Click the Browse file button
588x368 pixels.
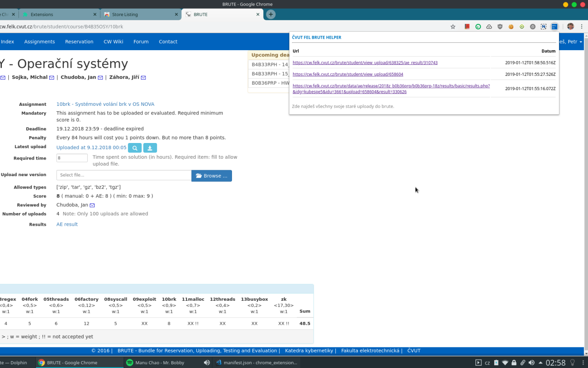point(211,176)
